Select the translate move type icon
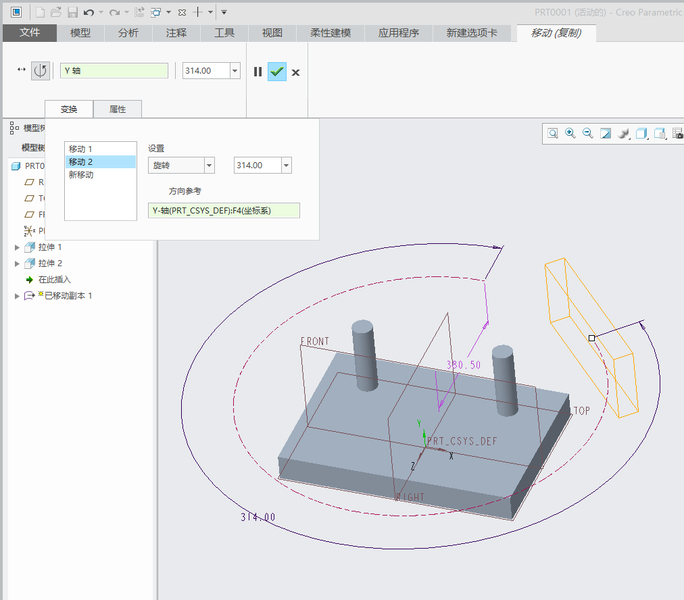 (x=21, y=70)
